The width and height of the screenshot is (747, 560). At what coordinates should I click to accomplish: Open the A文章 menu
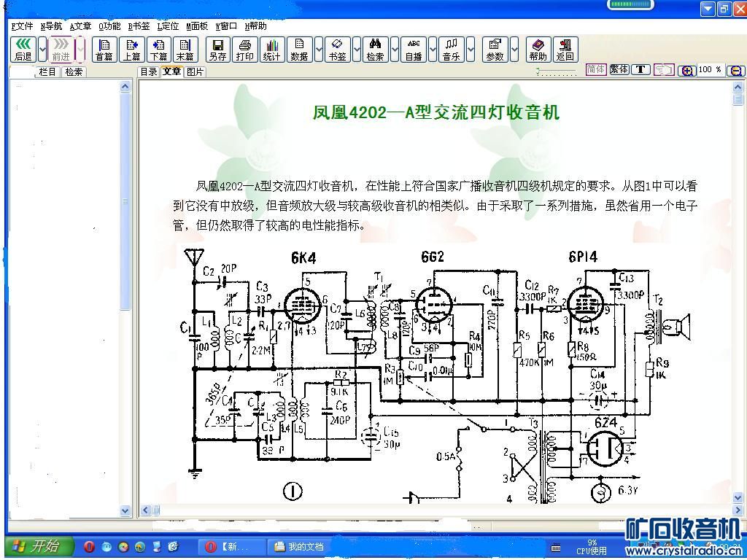[80, 26]
